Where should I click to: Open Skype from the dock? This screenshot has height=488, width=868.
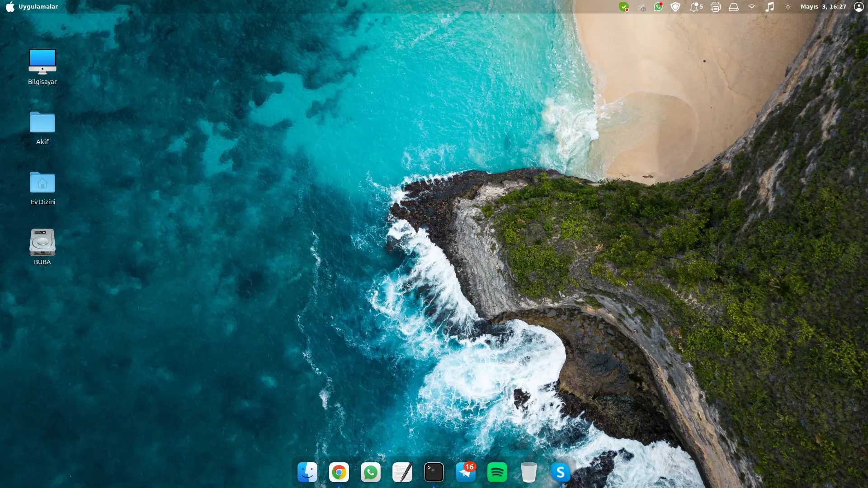[x=561, y=472]
